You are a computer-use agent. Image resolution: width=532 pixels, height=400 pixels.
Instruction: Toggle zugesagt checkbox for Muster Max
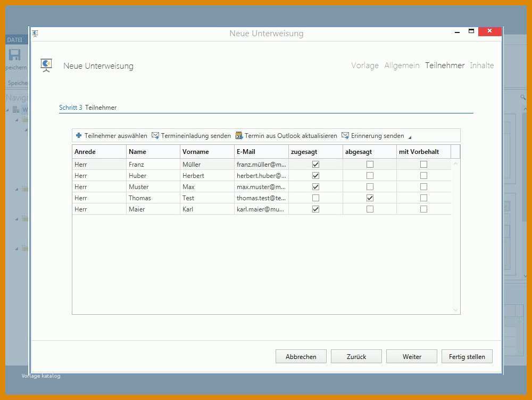pyautogui.click(x=315, y=187)
